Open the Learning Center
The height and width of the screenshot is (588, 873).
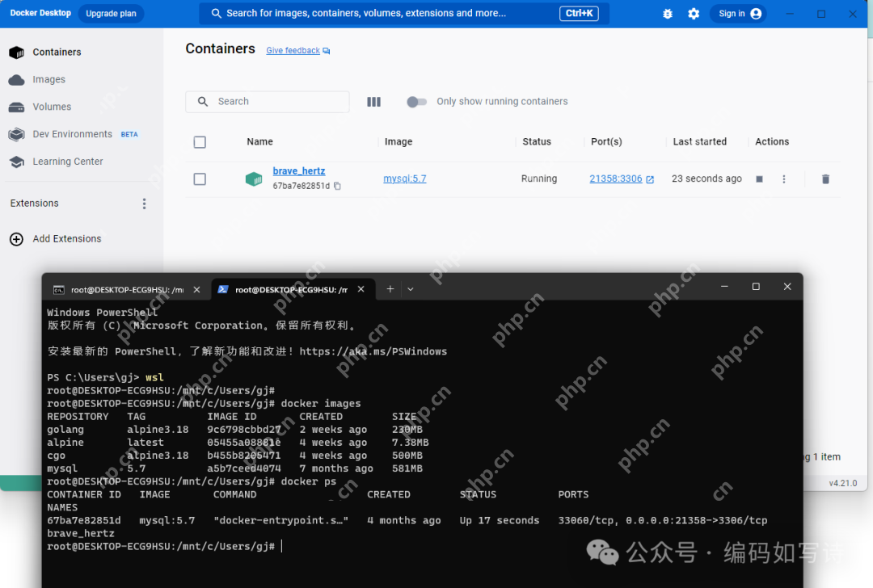(x=67, y=162)
